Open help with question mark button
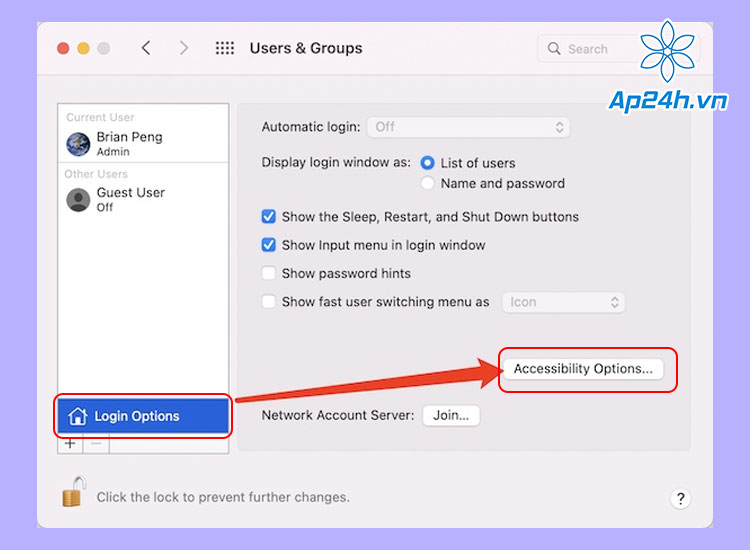The width and height of the screenshot is (750, 550). click(680, 498)
